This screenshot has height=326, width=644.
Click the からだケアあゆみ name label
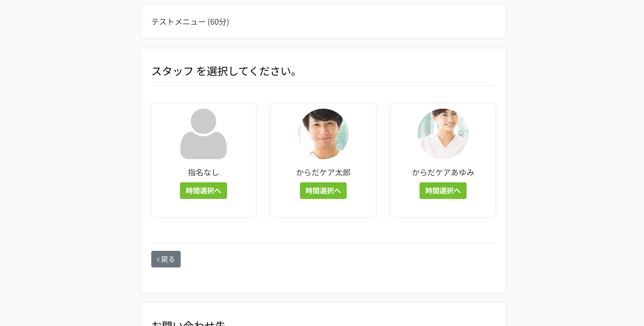[443, 172]
